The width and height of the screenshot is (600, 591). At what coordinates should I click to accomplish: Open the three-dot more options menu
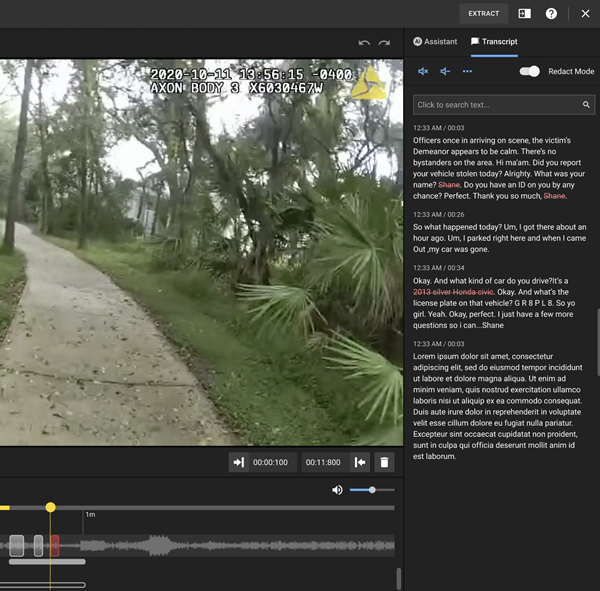(467, 72)
